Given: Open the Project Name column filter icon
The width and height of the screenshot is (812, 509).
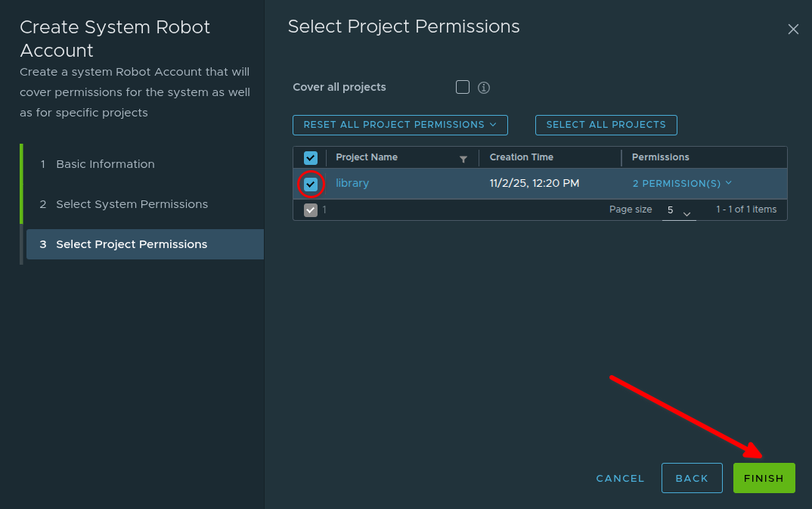Looking at the screenshot, I should [463, 159].
